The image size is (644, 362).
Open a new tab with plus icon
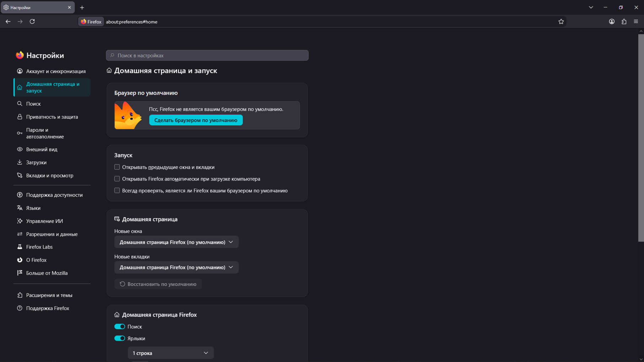click(x=82, y=7)
